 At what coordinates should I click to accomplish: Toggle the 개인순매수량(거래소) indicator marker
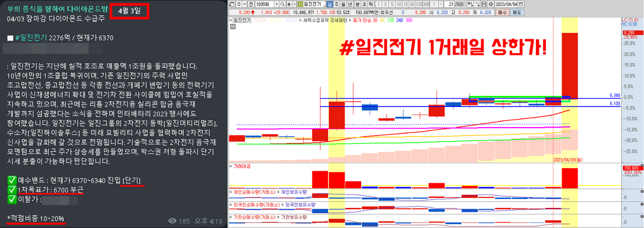point(230,192)
